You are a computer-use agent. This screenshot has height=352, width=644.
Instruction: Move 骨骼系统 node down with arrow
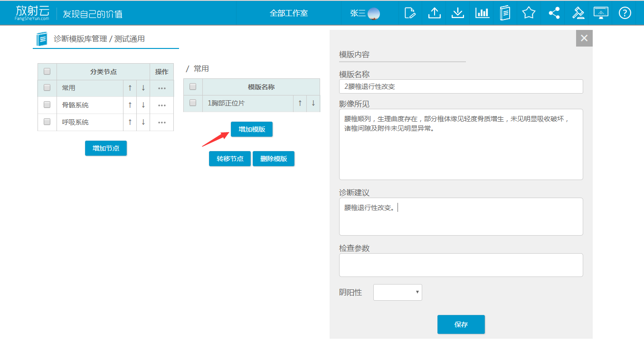[143, 105]
